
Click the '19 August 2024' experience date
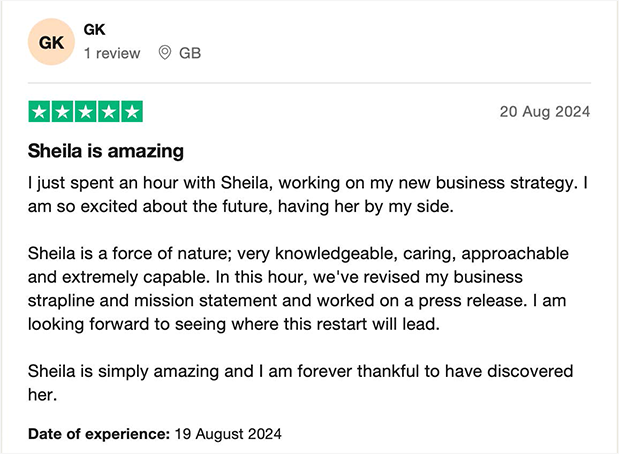tap(228, 434)
